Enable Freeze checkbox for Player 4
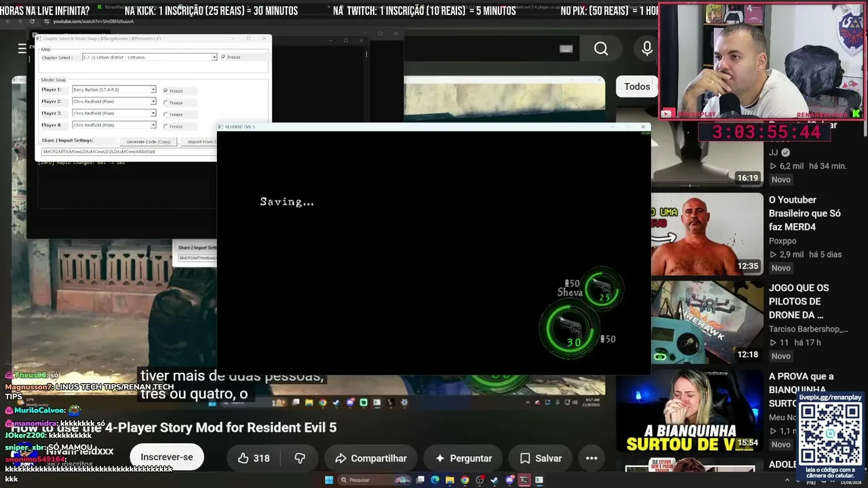The image size is (868, 488). pyautogui.click(x=165, y=126)
